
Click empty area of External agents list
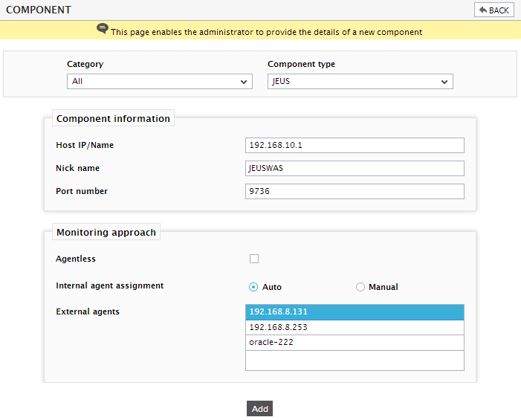coord(355,361)
